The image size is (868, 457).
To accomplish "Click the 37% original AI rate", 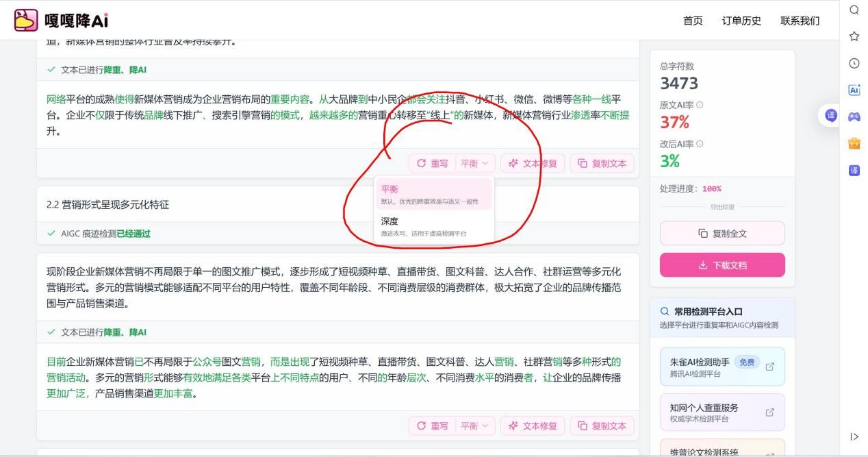I will 674,123.
